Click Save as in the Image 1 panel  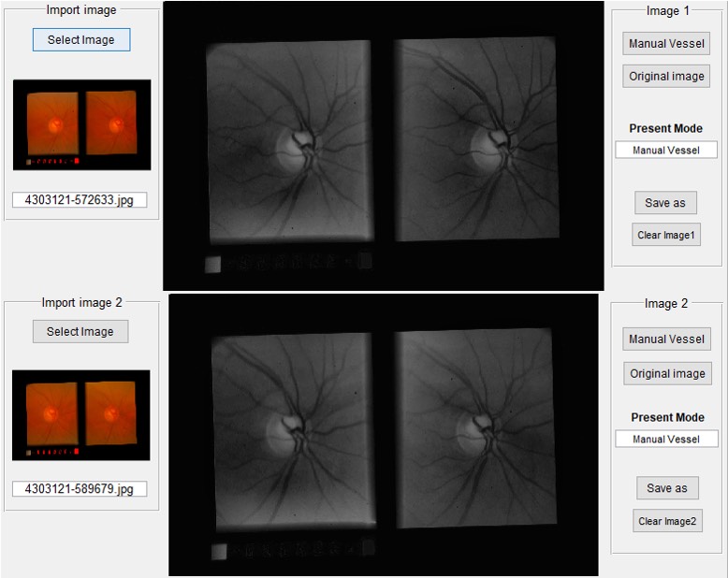(x=665, y=203)
